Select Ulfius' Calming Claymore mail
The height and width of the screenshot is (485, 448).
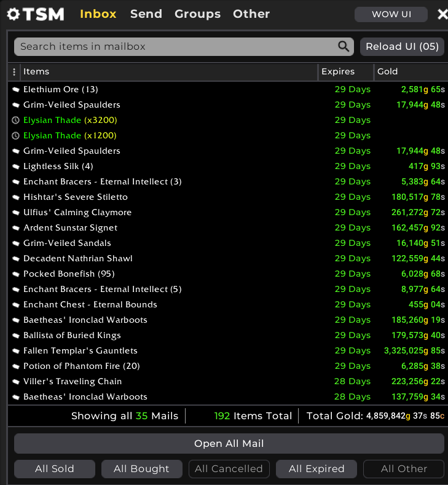(228, 213)
